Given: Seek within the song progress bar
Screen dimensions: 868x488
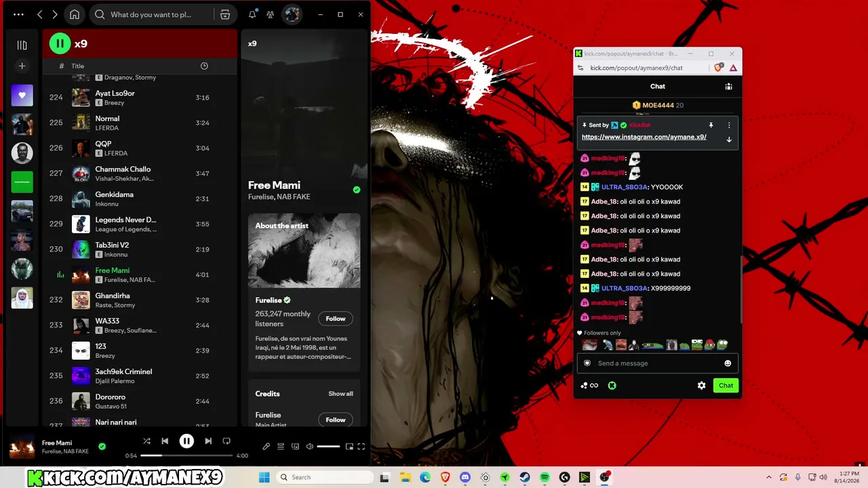Looking at the screenshot, I should click(186, 455).
